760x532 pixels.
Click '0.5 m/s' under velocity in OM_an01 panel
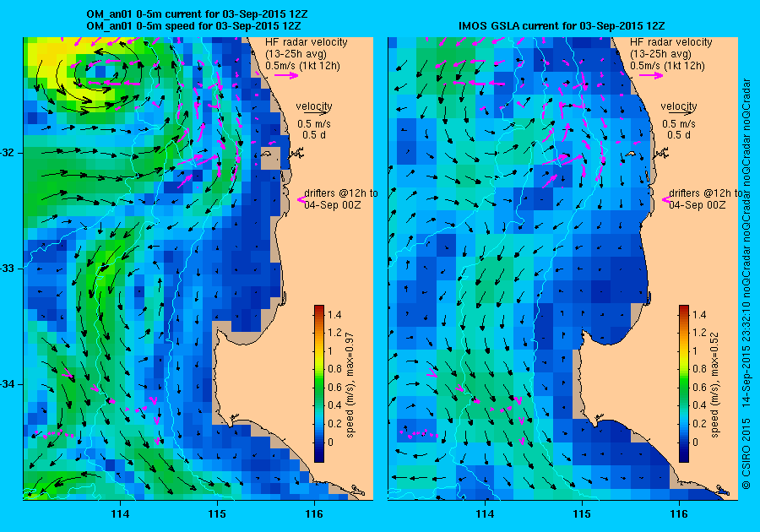tap(314, 124)
